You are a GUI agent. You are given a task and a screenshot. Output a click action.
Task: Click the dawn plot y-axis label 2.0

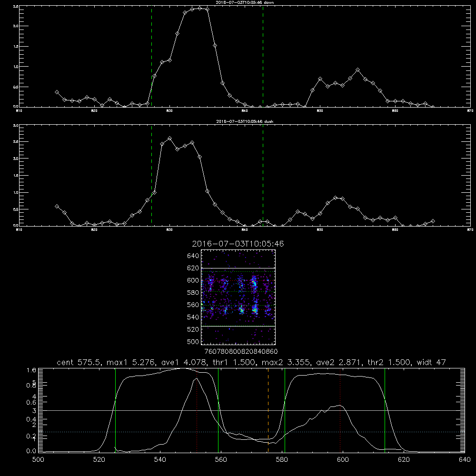(x=16, y=26)
